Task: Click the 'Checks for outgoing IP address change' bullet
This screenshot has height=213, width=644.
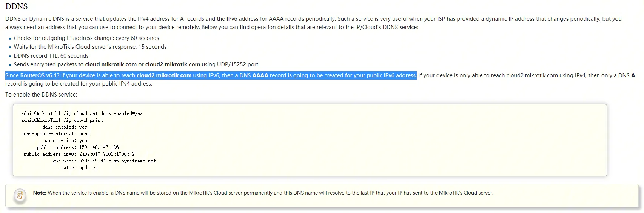Action: pos(86,38)
